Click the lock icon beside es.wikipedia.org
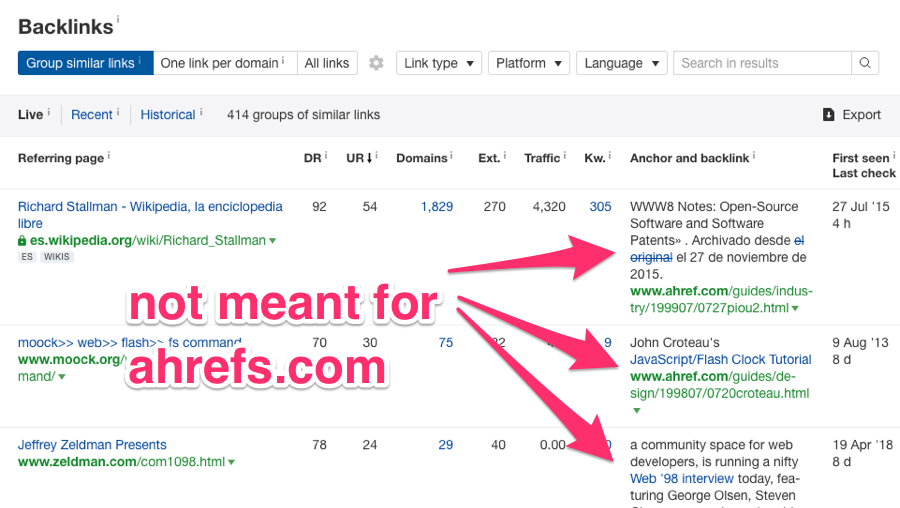The image size is (900, 508). click(x=22, y=241)
